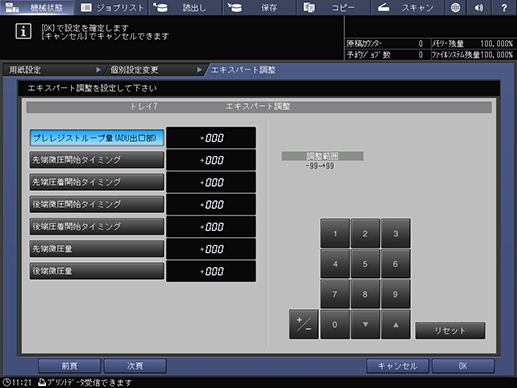Decrease value with down arrow key

pos(365,324)
